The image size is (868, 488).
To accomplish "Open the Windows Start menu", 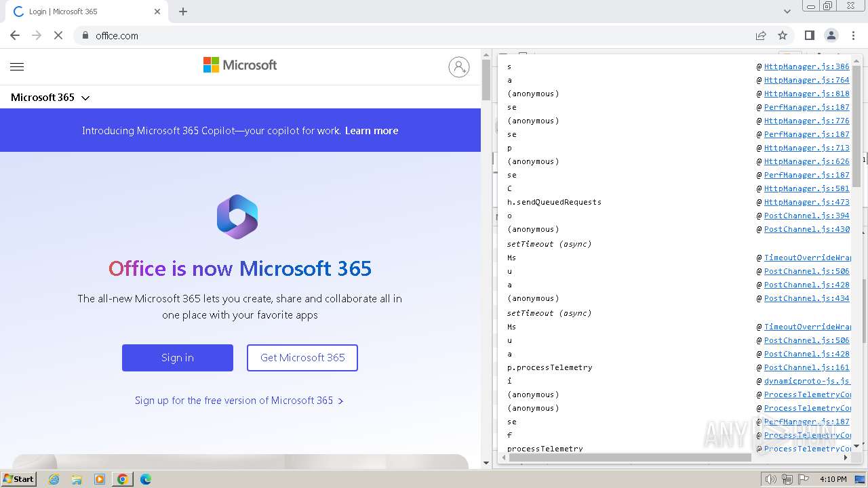I will point(18,479).
